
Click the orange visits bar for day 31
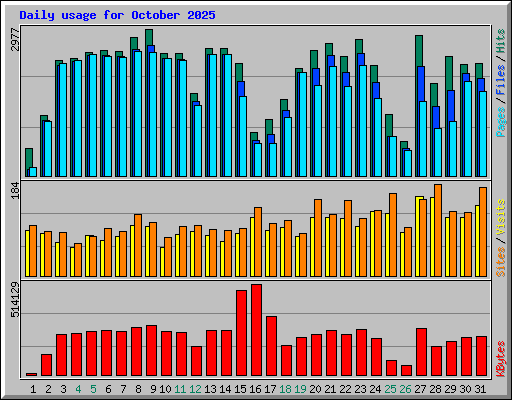click(483, 232)
